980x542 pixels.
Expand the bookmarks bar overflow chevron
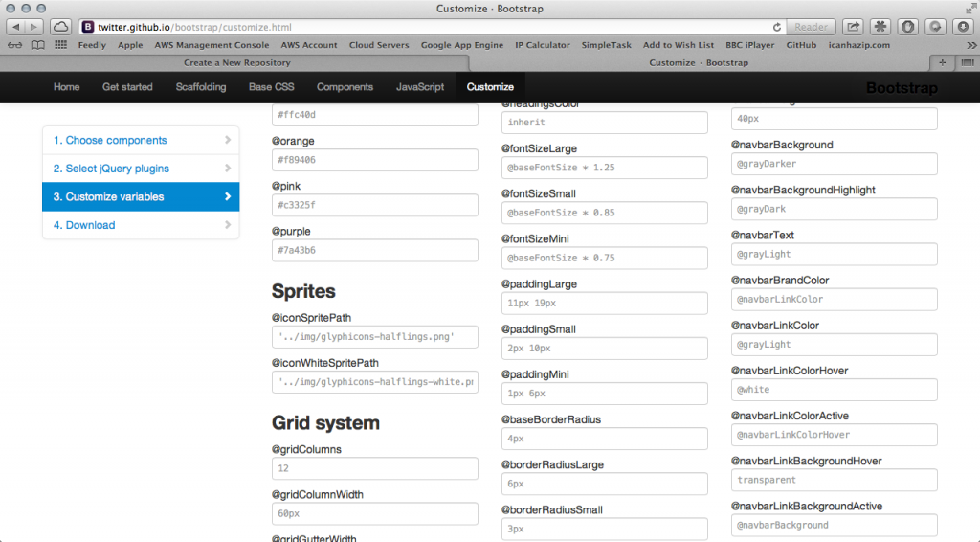pos(971,45)
